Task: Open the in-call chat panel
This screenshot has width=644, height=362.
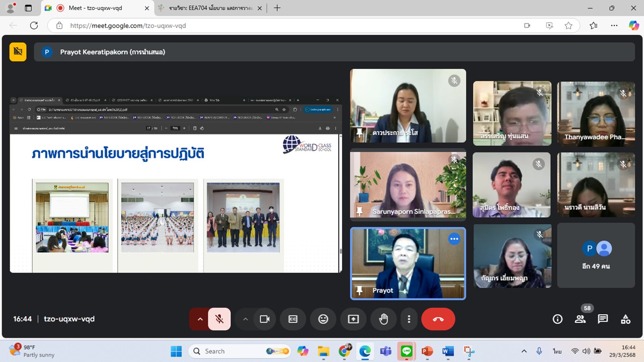Action: click(603, 319)
